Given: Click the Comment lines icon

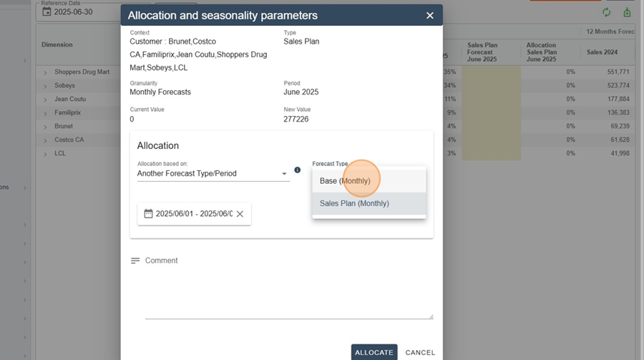Looking at the screenshot, I should (135, 261).
